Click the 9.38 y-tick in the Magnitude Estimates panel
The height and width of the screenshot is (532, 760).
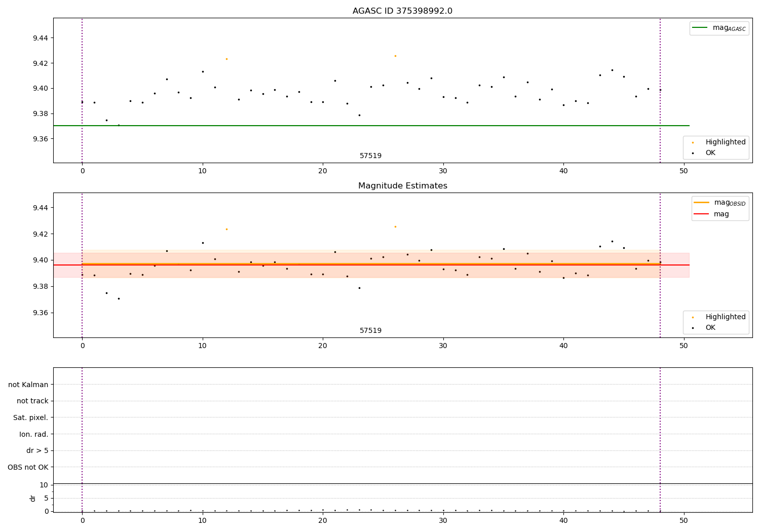tap(41, 287)
